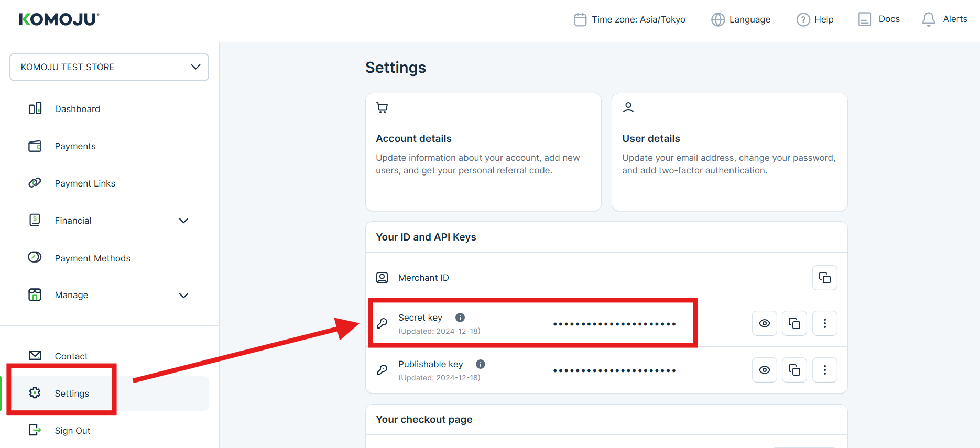Click the Secret key info icon
980x448 pixels.
click(x=460, y=318)
